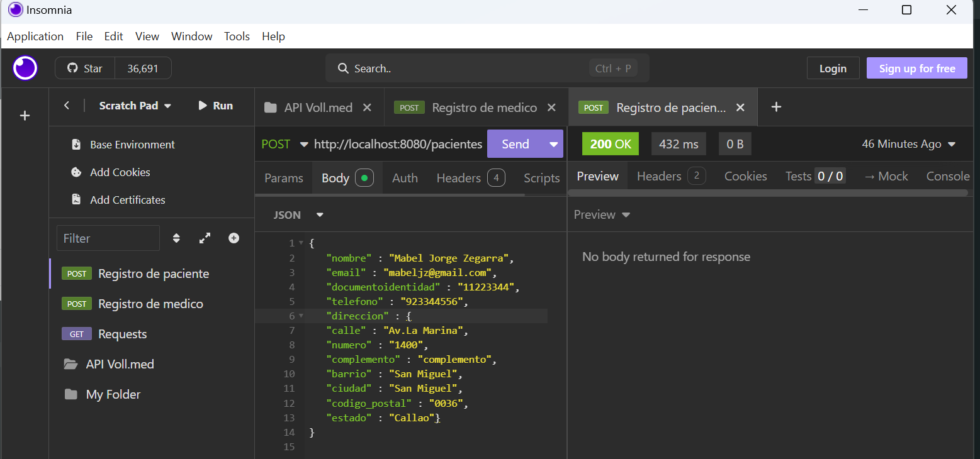Open the View menu
The image size is (980, 459).
147,36
